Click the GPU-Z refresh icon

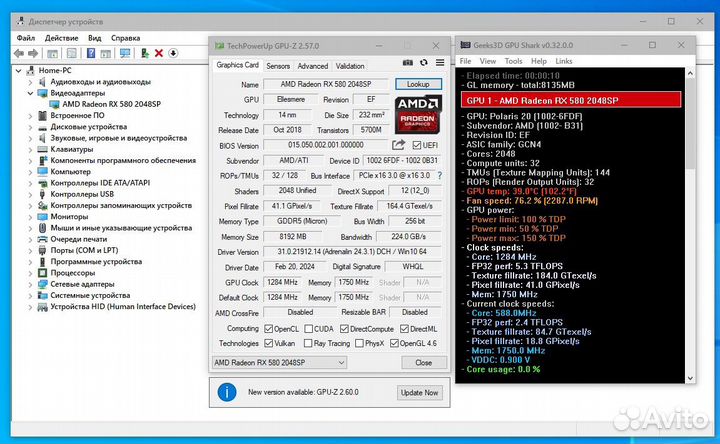(x=424, y=62)
